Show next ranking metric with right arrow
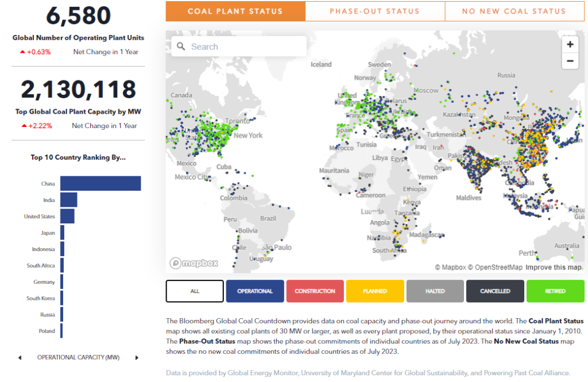 137,358
